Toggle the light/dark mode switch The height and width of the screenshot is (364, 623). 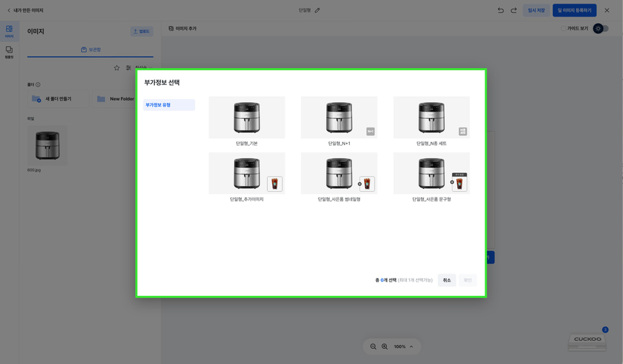[601, 28]
